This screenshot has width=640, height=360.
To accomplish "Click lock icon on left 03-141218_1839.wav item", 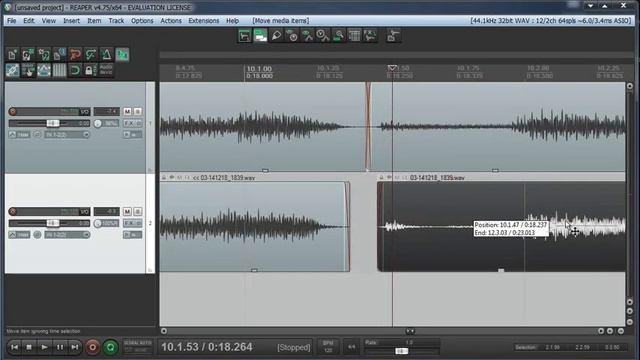I will [x=164, y=178].
